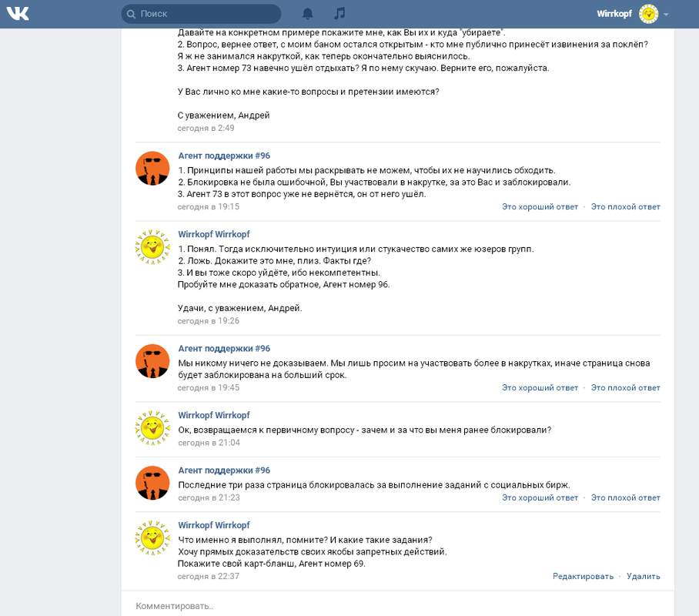Click the Wirrkopf username in the header
This screenshot has height=616, width=699.
click(614, 14)
